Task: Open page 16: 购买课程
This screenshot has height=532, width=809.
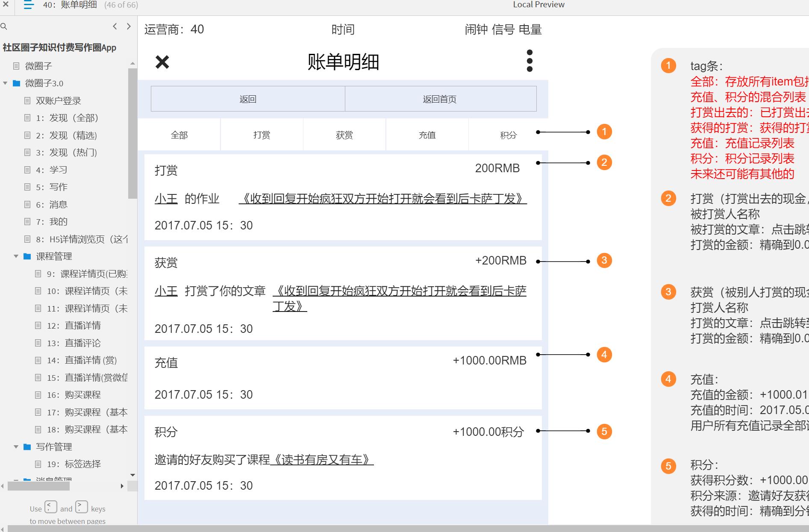Action: pos(74,395)
